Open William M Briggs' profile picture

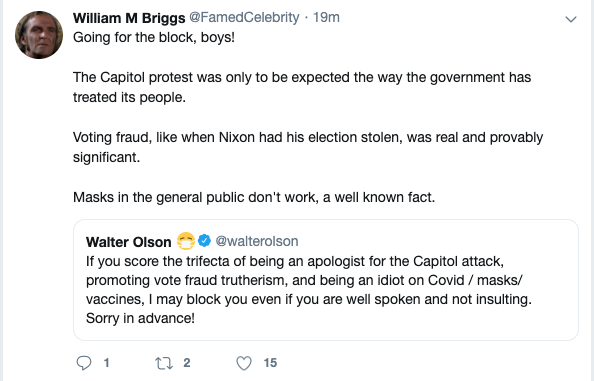[x=39, y=35]
